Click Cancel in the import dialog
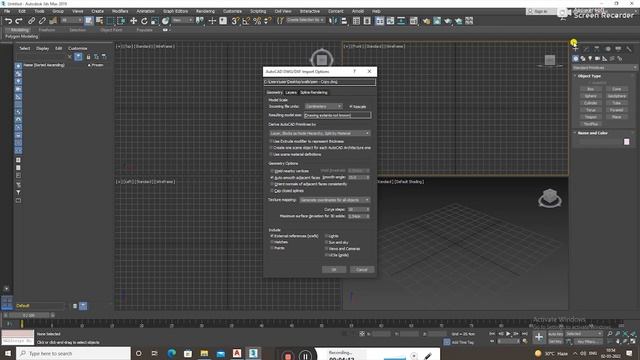The width and height of the screenshot is (640, 360). (x=362, y=270)
